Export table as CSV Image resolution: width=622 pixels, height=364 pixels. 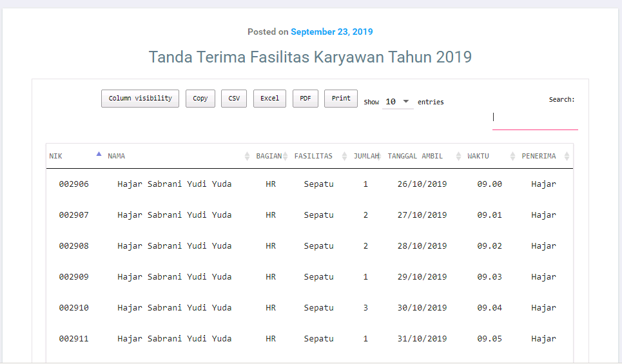click(x=234, y=99)
